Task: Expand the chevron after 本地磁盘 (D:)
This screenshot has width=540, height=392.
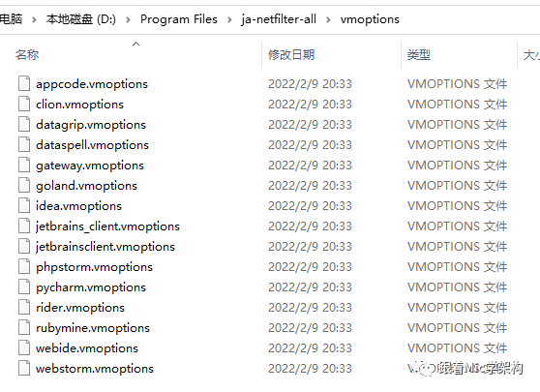Action: click(128, 20)
